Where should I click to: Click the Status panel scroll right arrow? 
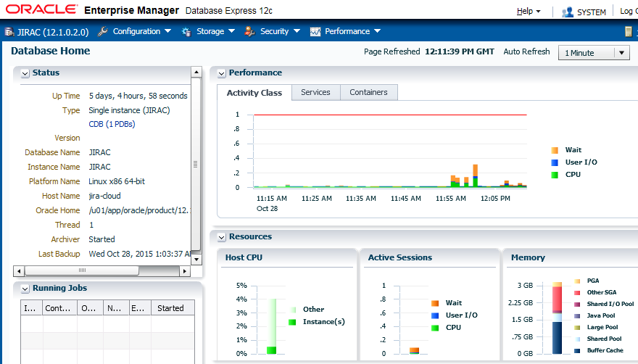coord(185,270)
